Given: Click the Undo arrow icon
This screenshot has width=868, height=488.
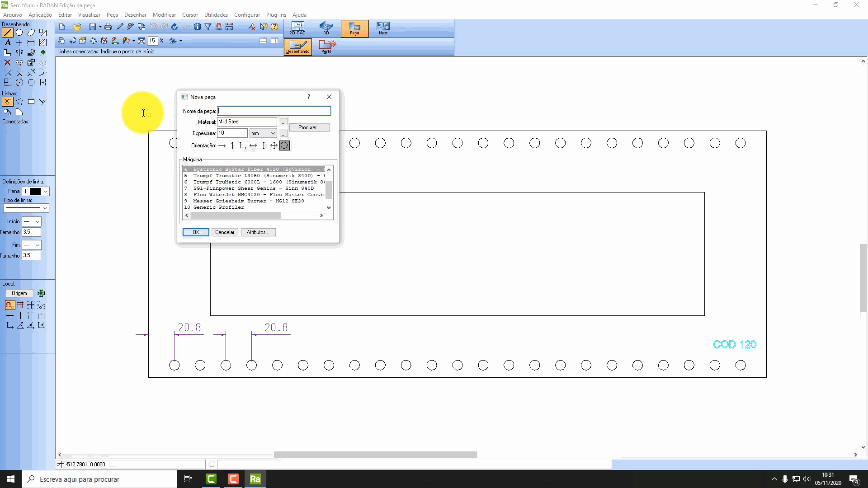Looking at the screenshot, I should pyautogui.click(x=153, y=27).
